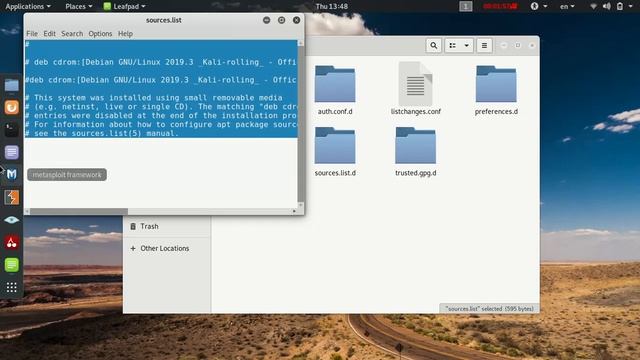Select the preferences.d folder
This screenshot has height=360, width=640.
496,90
